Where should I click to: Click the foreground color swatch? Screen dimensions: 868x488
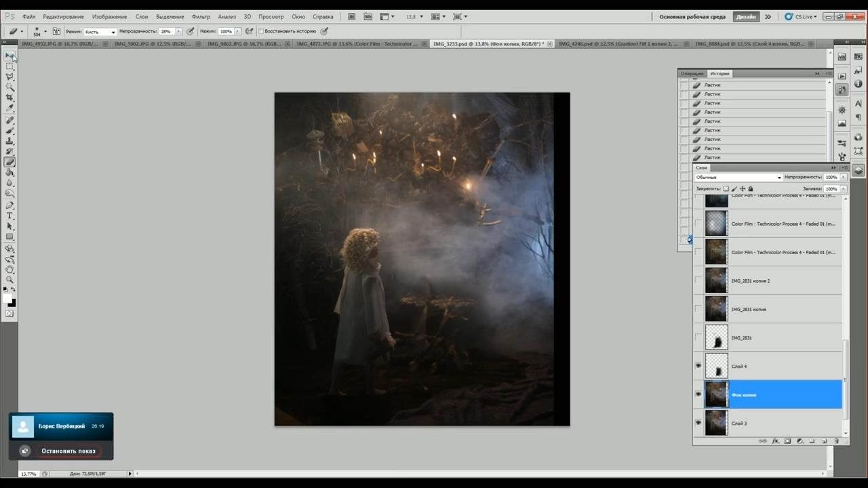(7, 298)
